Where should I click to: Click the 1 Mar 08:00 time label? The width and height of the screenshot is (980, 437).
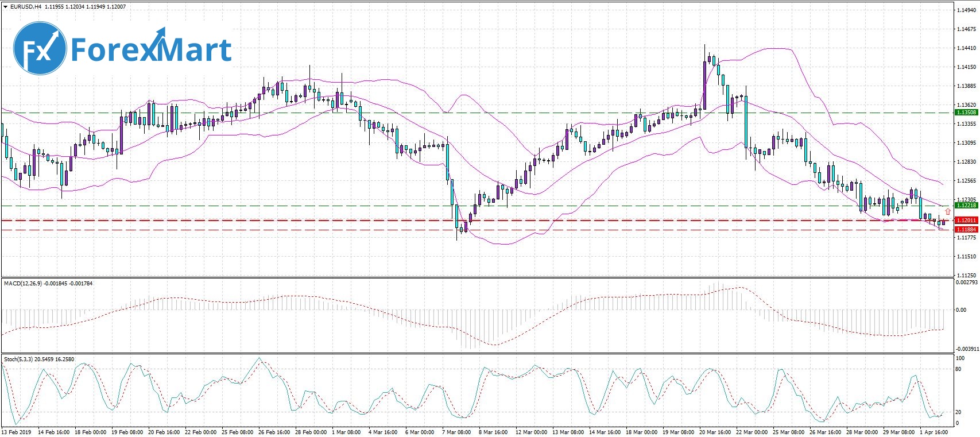click(x=346, y=432)
